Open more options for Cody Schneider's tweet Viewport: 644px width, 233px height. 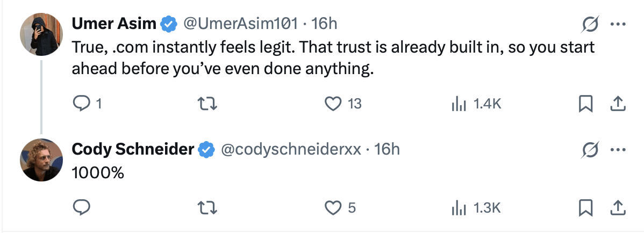[618, 150]
